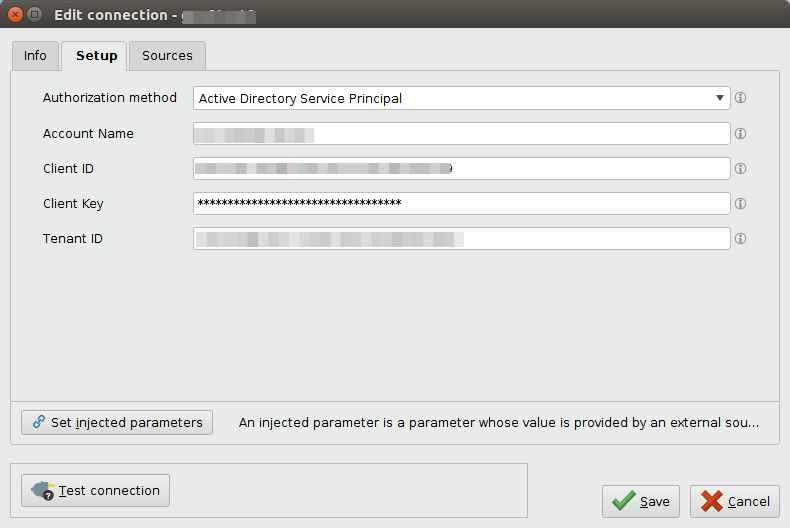790x528 pixels.
Task: Click the Tenant ID text field
Action: pyautogui.click(x=461, y=239)
